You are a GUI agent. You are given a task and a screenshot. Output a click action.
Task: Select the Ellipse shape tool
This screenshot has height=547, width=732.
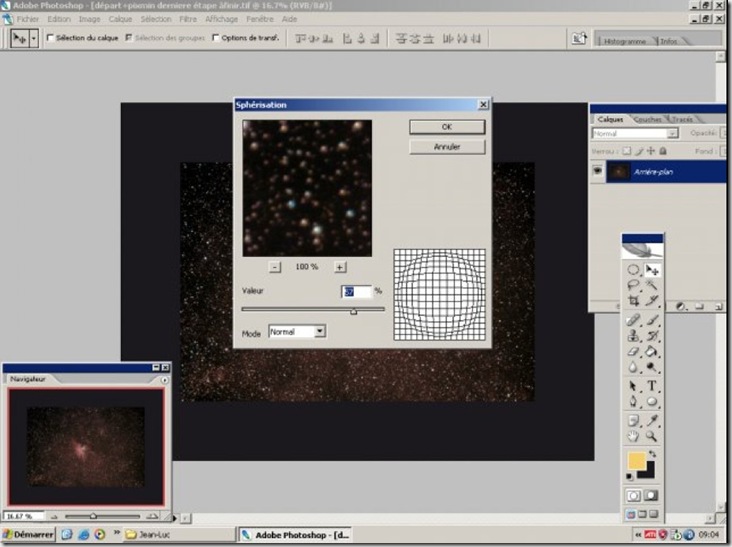click(x=652, y=402)
